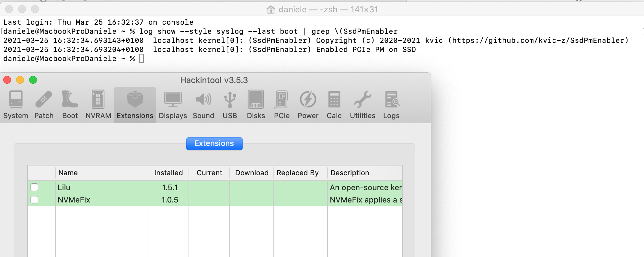
Task: Tick the Lilu extension checkbox
Action: coord(34,188)
